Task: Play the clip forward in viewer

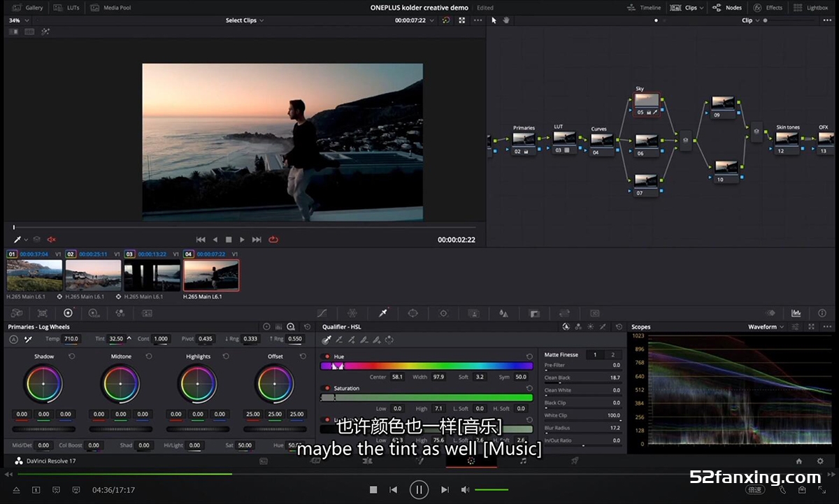Action: (242, 240)
